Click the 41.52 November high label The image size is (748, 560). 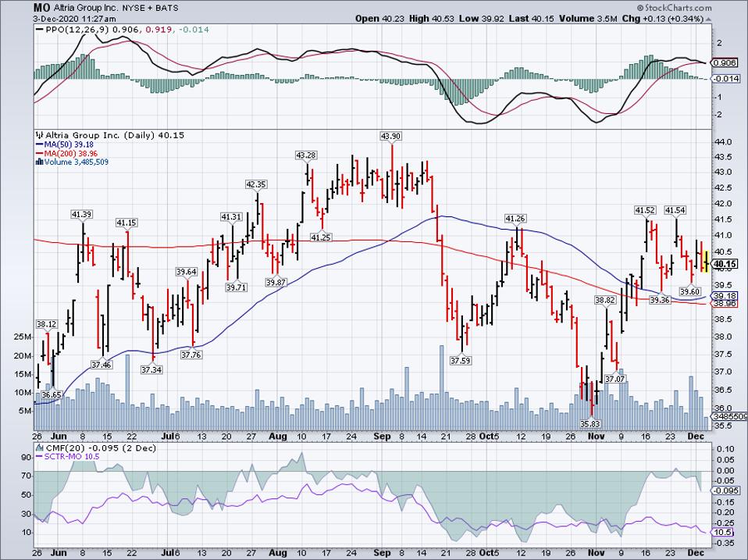[645, 210]
